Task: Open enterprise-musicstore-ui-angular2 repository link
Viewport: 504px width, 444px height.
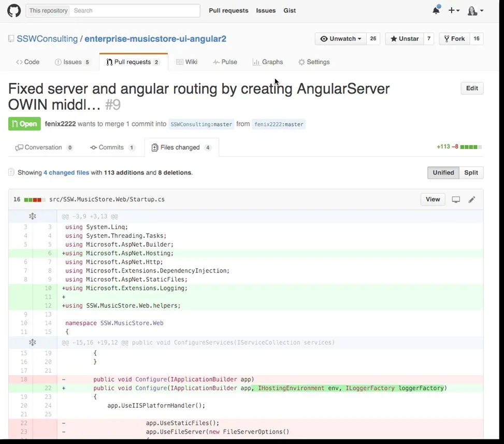Action: point(155,39)
